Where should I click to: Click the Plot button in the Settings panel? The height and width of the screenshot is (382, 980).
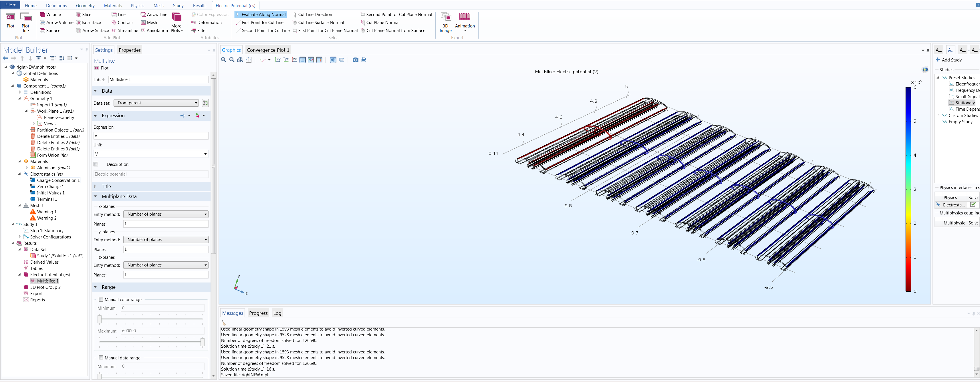point(102,68)
